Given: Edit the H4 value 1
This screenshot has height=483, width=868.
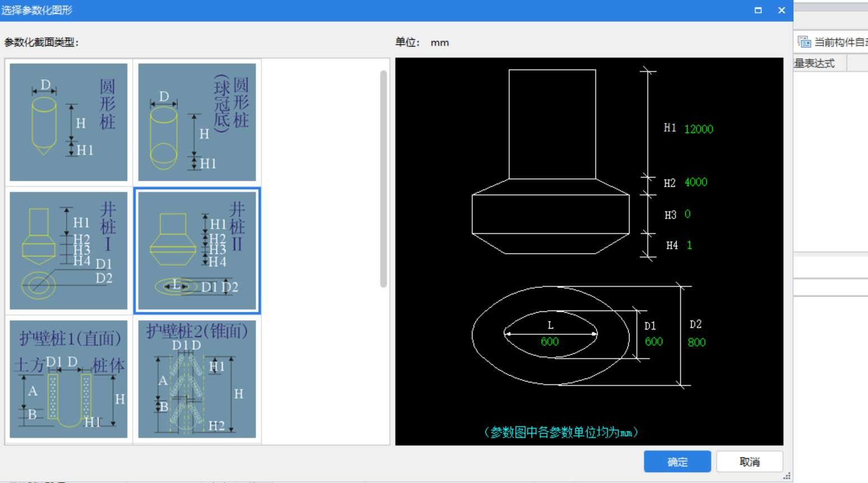Looking at the screenshot, I should point(689,245).
